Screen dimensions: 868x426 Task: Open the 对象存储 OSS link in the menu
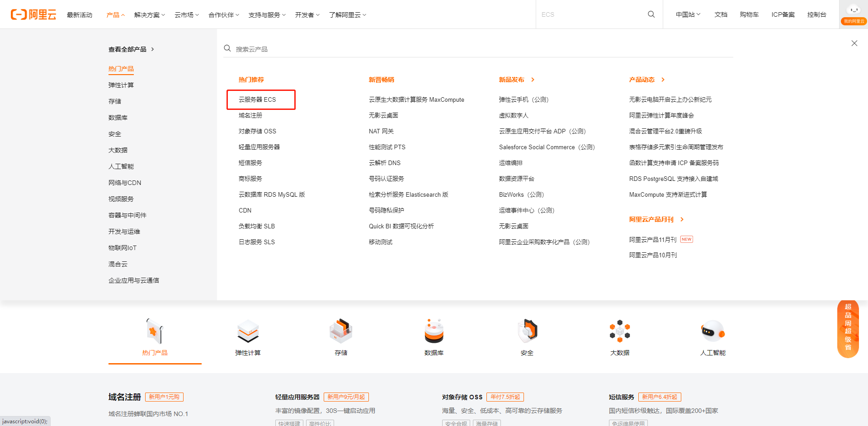coord(257,131)
